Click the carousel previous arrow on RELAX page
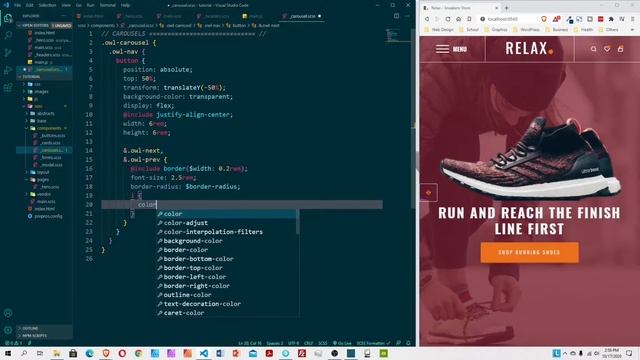Viewport: 640px width, 360px height. pyautogui.click(x=429, y=193)
